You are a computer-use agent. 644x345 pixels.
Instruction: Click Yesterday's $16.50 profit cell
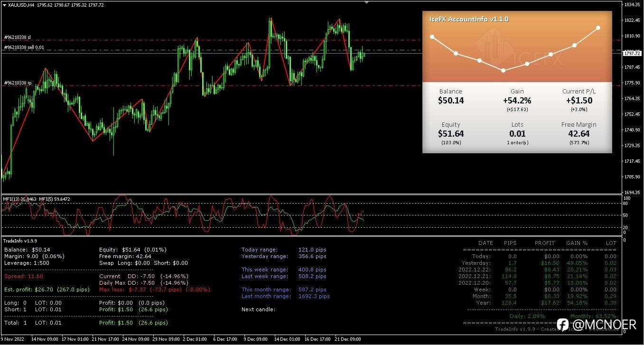click(x=551, y=263)
